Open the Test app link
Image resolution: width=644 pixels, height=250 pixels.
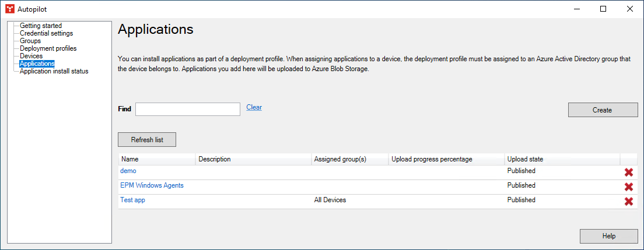point(132,200)
